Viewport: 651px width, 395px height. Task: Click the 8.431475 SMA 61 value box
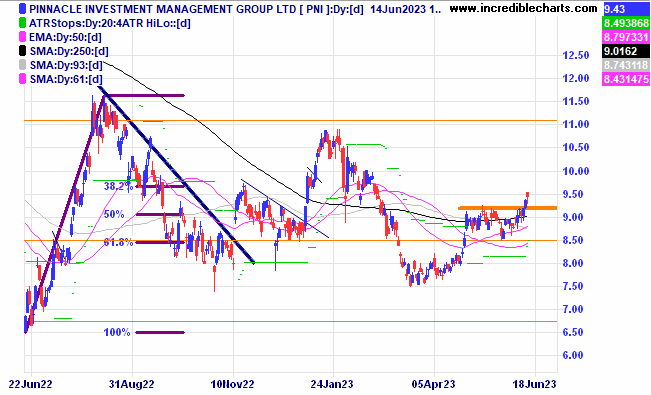click(626, 79)
